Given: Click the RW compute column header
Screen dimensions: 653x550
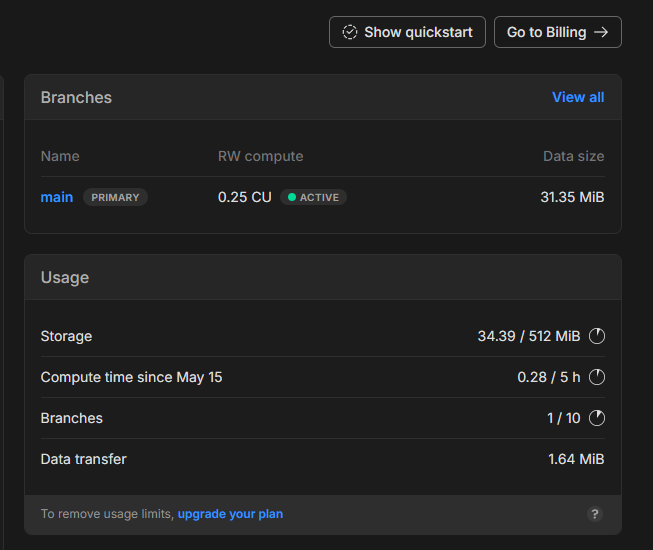Looking at the screenshot, I should [260, 156].
